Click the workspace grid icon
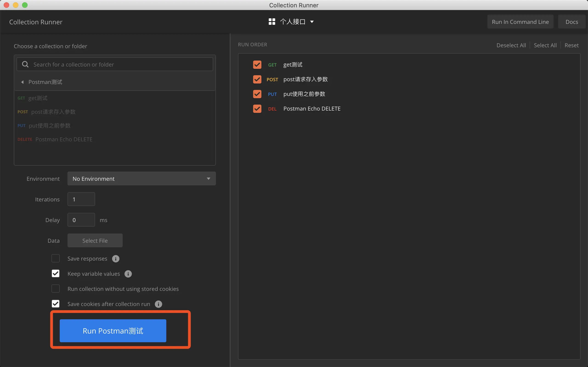The width and height of the screenshot is (588, 367). 272,22
